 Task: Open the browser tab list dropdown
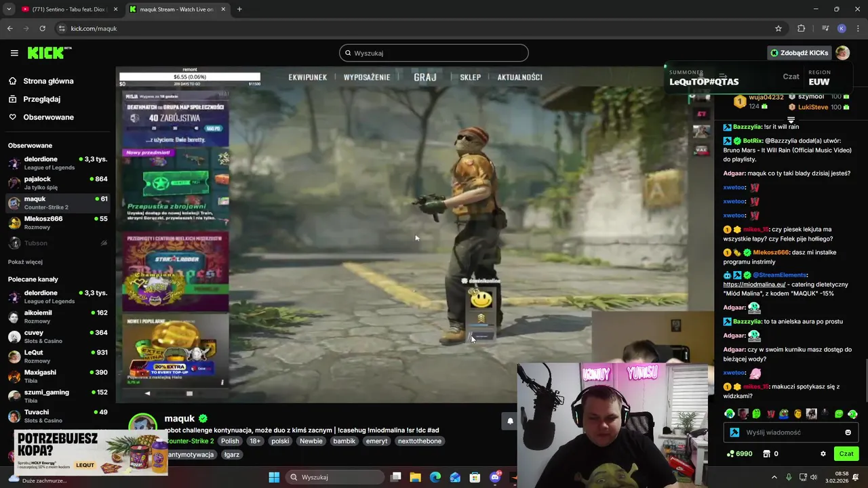9,9
